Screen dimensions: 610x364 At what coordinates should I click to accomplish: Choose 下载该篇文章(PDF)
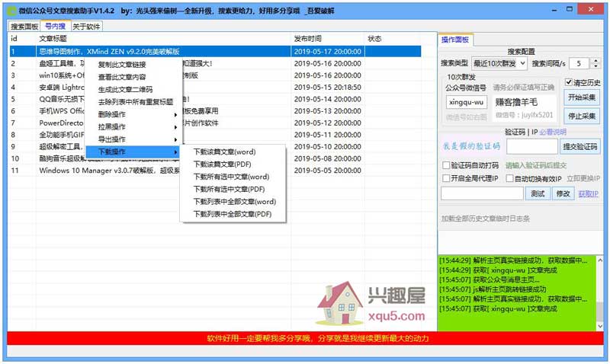tap(233, 164)
